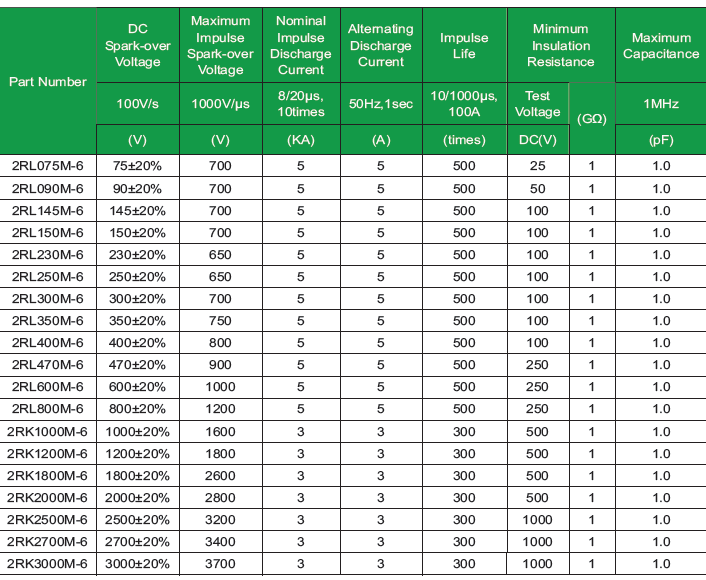Click the Test Voltage subheader
This screenshot has height=580, width=706.
coord(538,104)
